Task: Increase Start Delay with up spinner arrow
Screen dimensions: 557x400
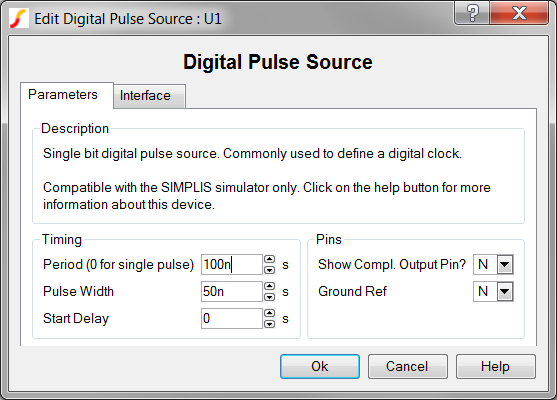Action: point(270,313)
